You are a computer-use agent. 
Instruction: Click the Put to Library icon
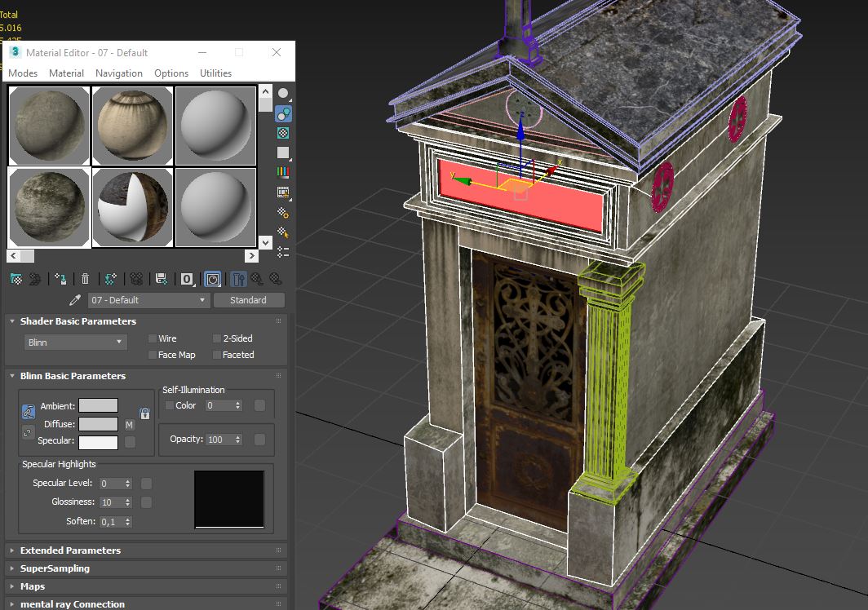161,279
